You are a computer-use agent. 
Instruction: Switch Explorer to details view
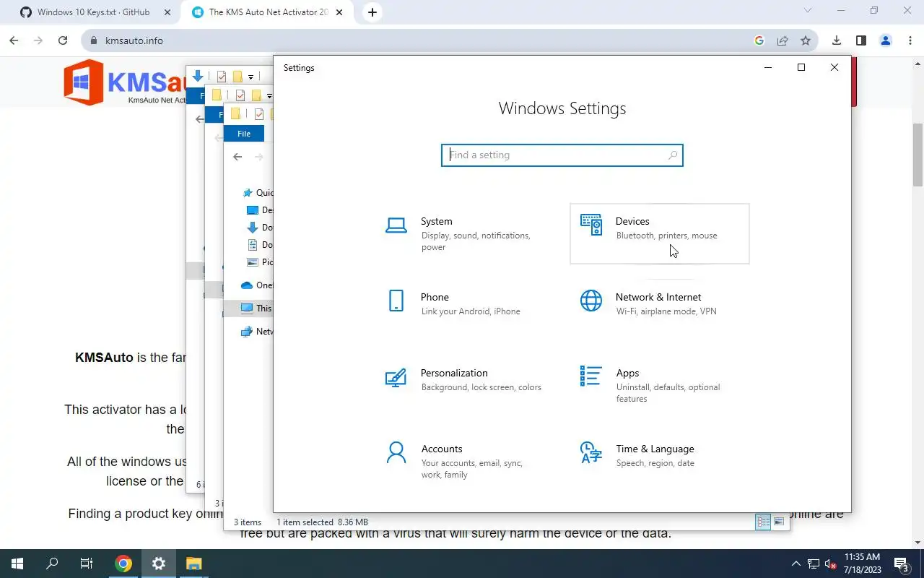pos(763,522)
